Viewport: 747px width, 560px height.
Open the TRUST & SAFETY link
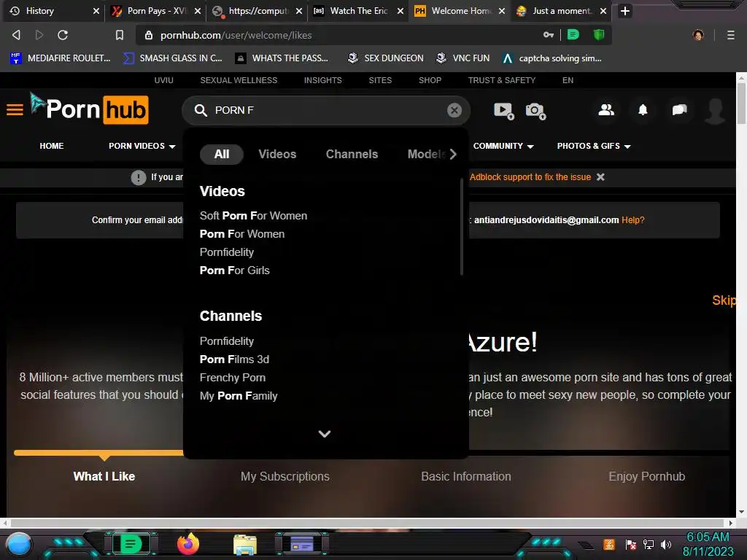tap(502, 80)
